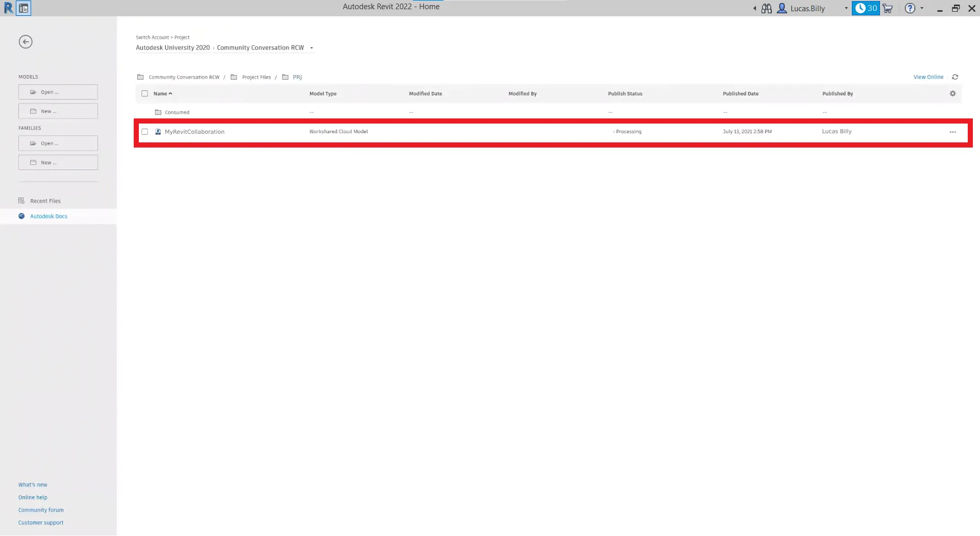Click the Lucas.Billy user account icon
The image size is (980, 536).
781,8
